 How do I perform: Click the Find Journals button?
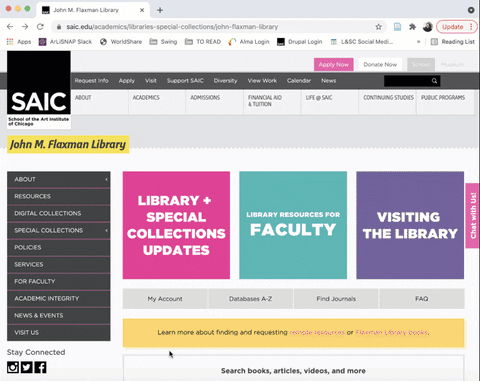(336, 299)
